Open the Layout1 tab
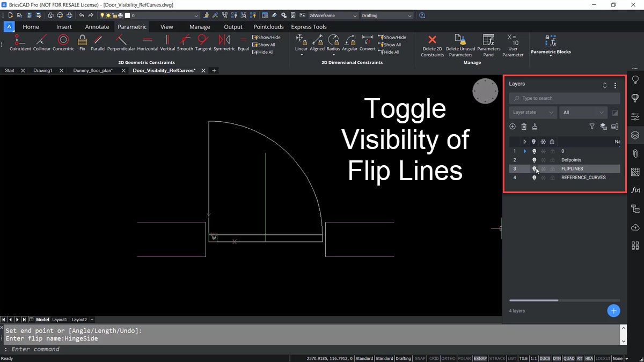 pyautogui.click(x=59, y=319)
